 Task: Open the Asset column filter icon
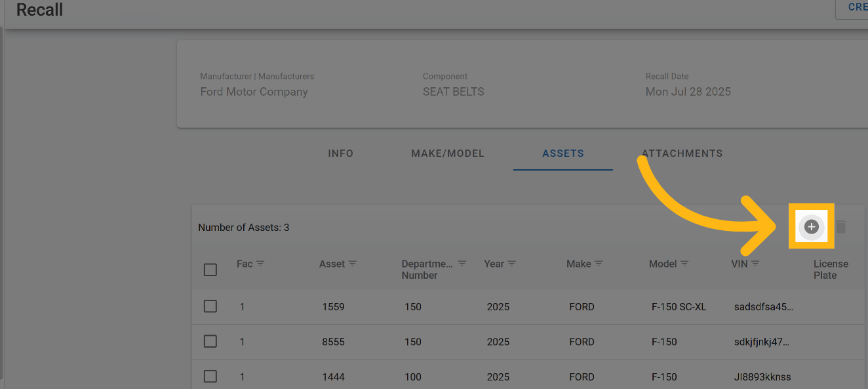pos(353,264)
